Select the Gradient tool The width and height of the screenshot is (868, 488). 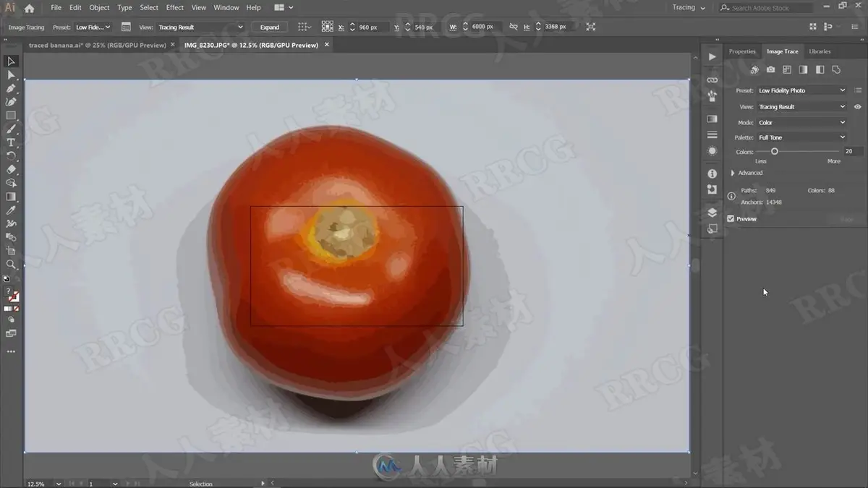tap(11, 197)
